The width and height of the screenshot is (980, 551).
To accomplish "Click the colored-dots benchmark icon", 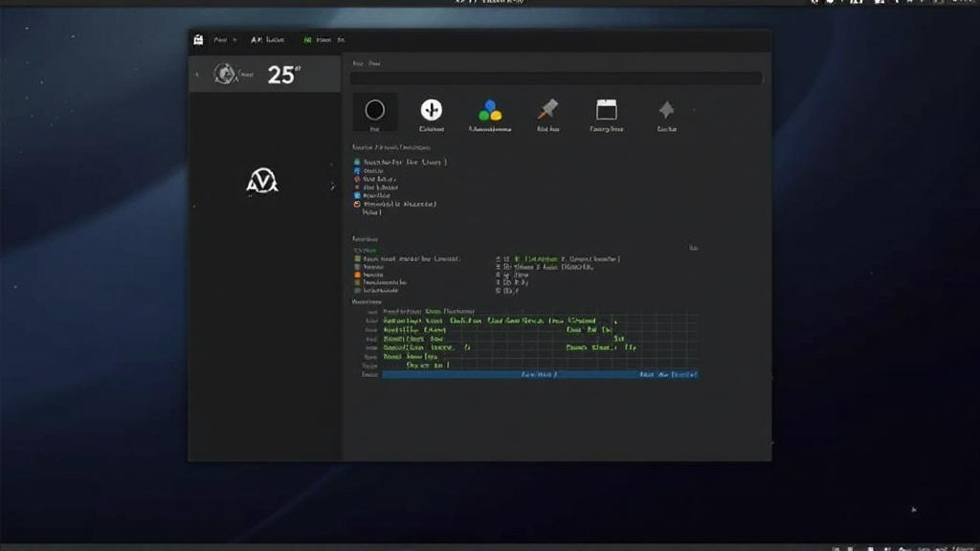I will (x=489, y=109).
